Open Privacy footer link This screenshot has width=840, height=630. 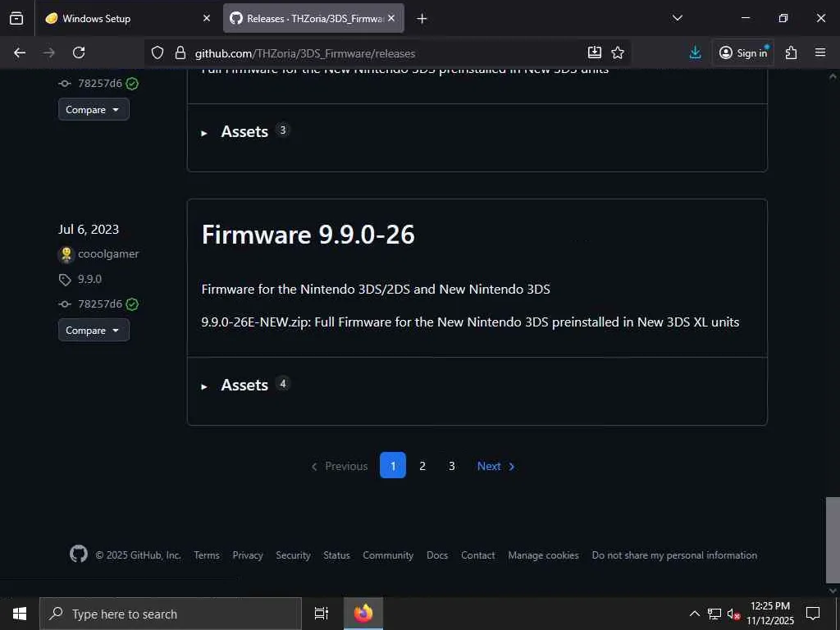pos(248,555)
